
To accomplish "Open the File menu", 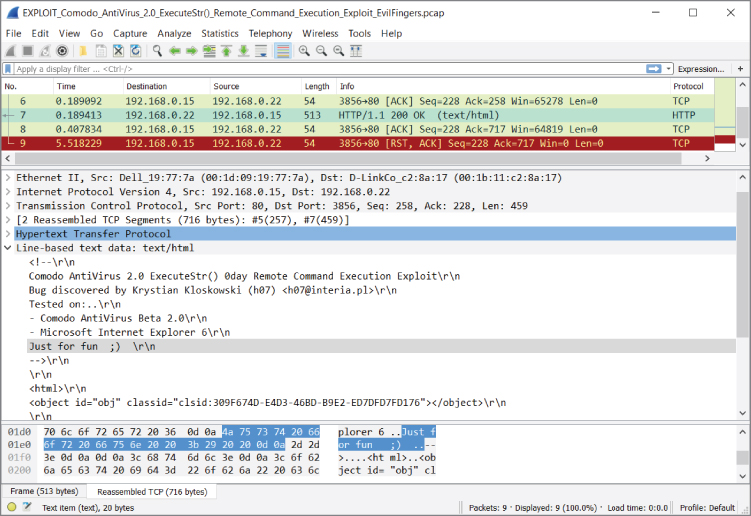I will (13, 34).
